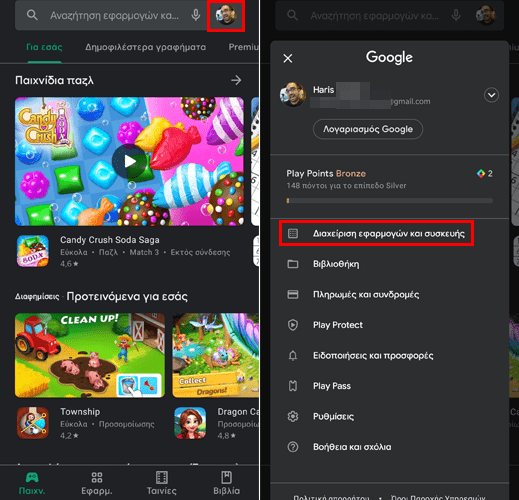Open Play Points Bronze section
Screen dimensions: 519x500
coord(389,186)
